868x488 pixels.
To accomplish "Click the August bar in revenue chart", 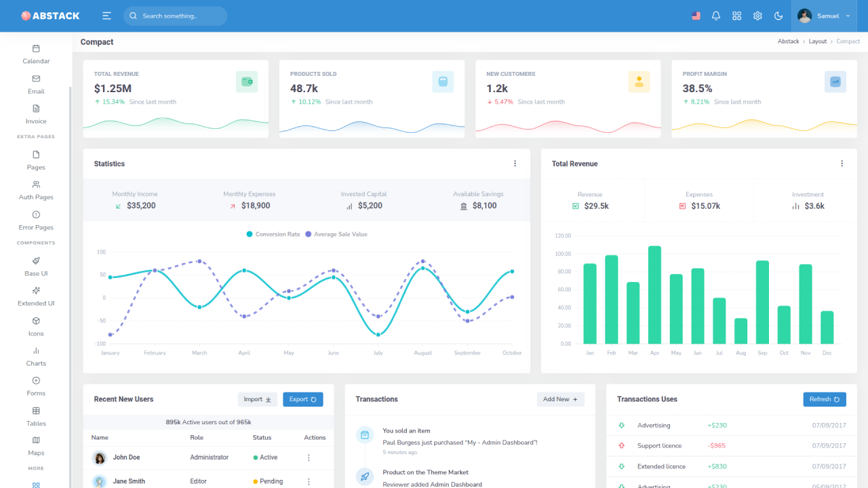I will point(741,331).
